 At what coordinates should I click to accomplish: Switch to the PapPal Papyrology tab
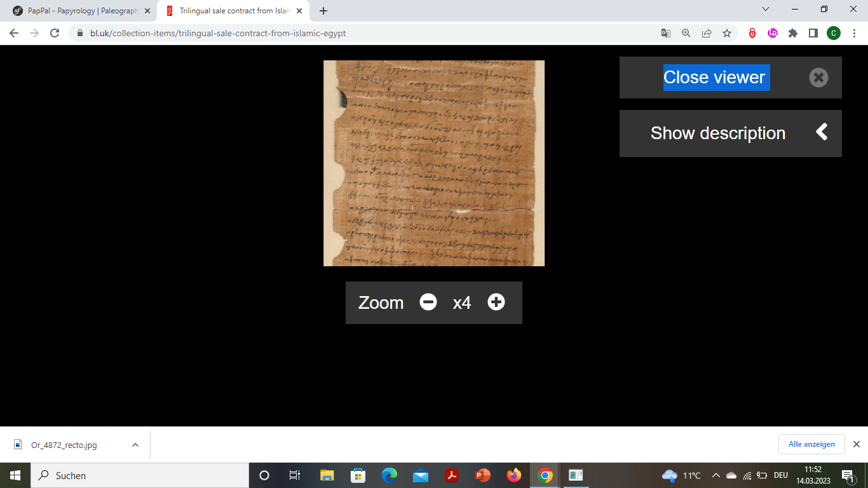click(x=81, y=11)
